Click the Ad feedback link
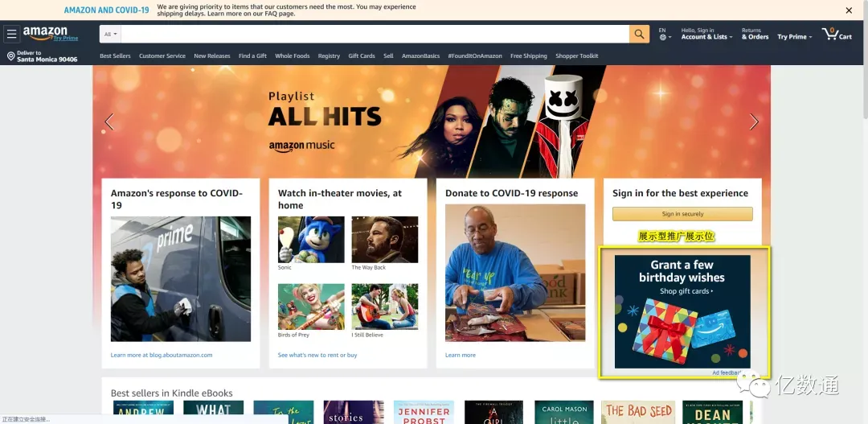This screenshot has height=424, width=868. click(727, 373)
